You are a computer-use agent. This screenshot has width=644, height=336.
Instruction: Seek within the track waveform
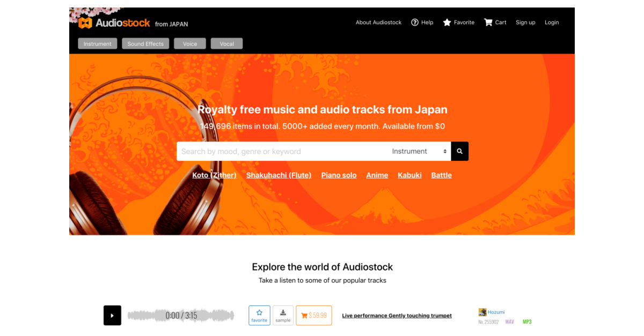point(181,316)
